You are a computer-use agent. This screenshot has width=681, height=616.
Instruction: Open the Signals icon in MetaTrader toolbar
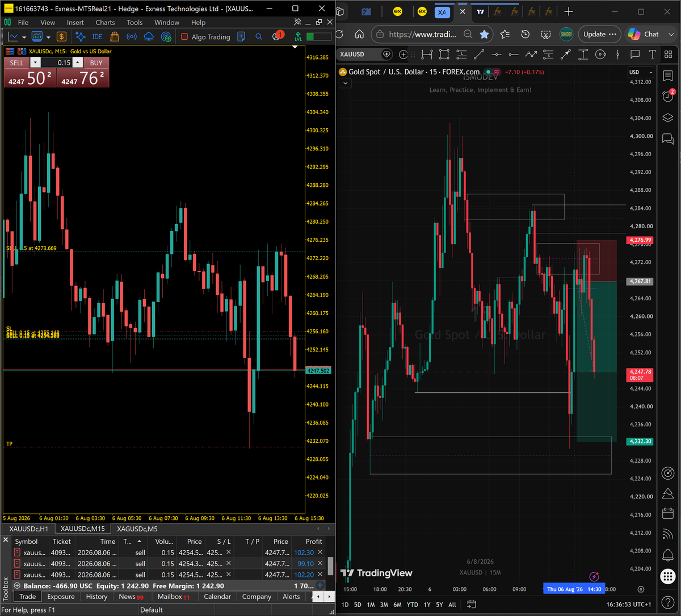(x=132, y=37)
